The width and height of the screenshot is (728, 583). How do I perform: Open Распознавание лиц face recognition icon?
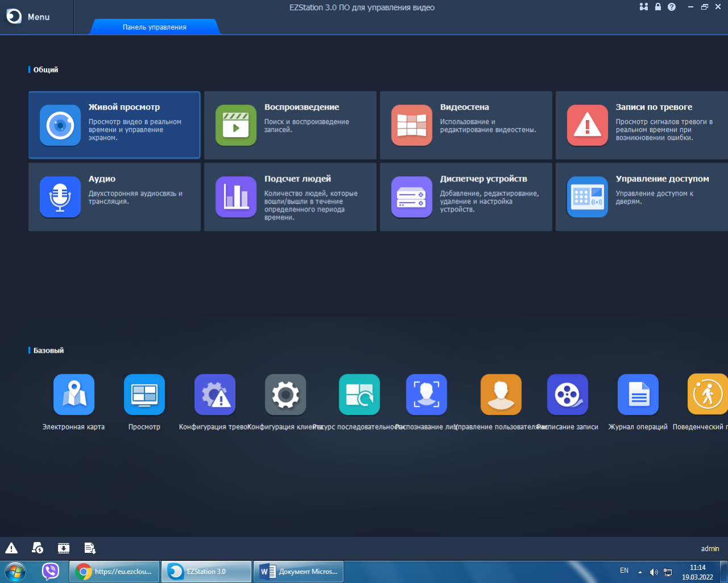426,395
